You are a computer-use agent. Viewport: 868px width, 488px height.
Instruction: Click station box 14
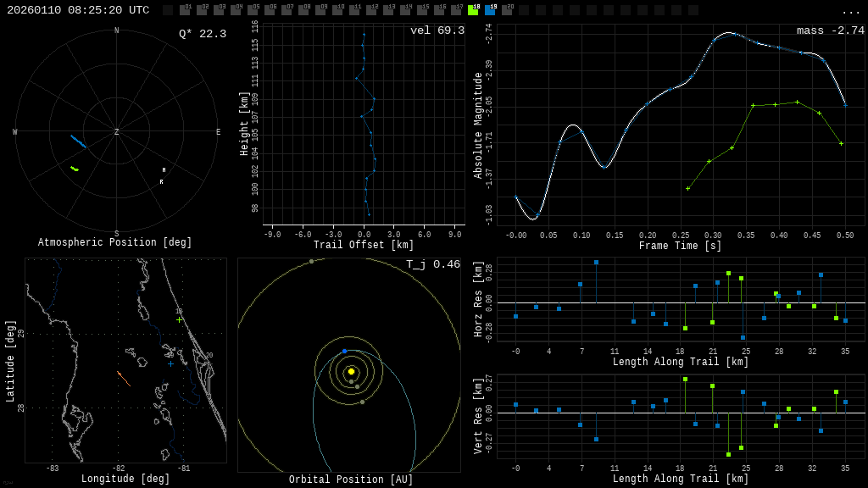coord(406,10)
